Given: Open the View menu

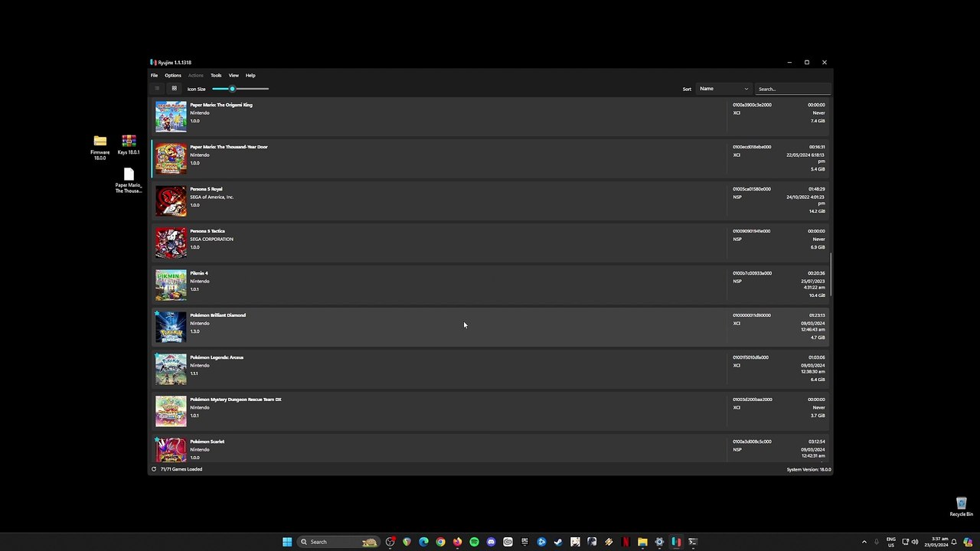Looking at the screenshot, I should coord(234,76).
